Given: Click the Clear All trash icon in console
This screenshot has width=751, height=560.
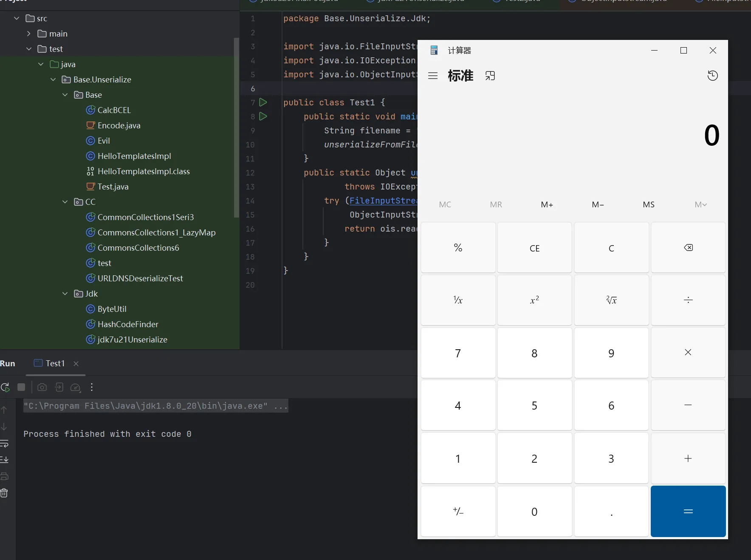Looking at the screenshot, I should coord(4,493).
